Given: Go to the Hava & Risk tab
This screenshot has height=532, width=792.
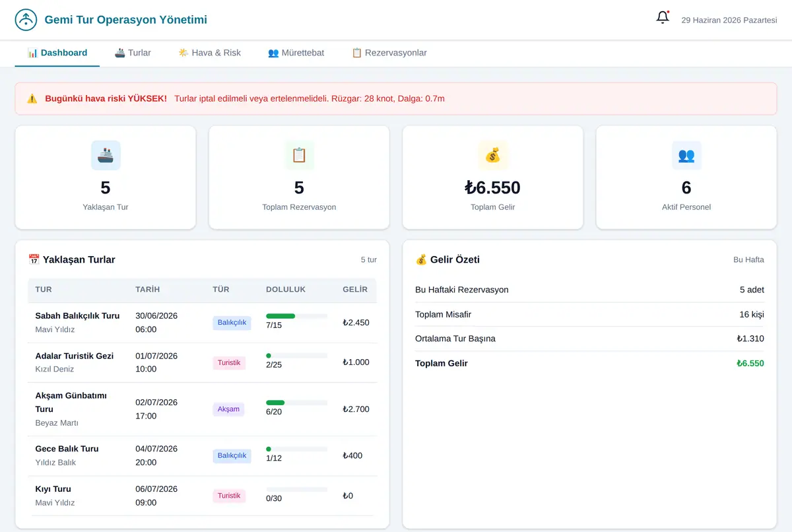Looking at the screenshot, I should tap(210, 53).
